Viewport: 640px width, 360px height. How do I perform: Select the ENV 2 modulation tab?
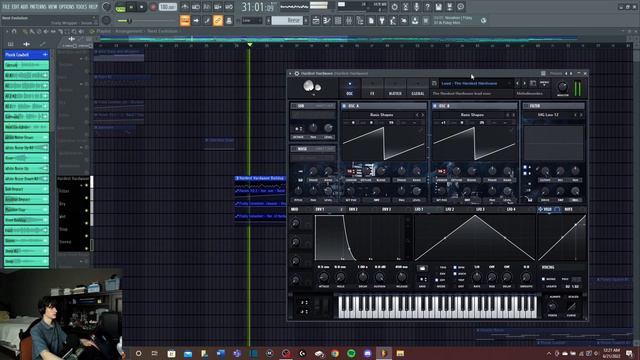coord(353,209)
